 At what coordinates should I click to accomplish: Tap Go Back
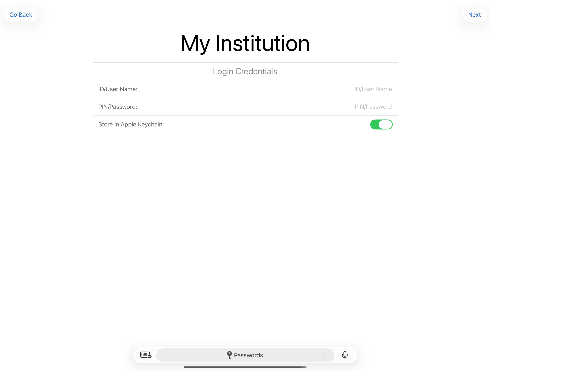click(21, 15)
